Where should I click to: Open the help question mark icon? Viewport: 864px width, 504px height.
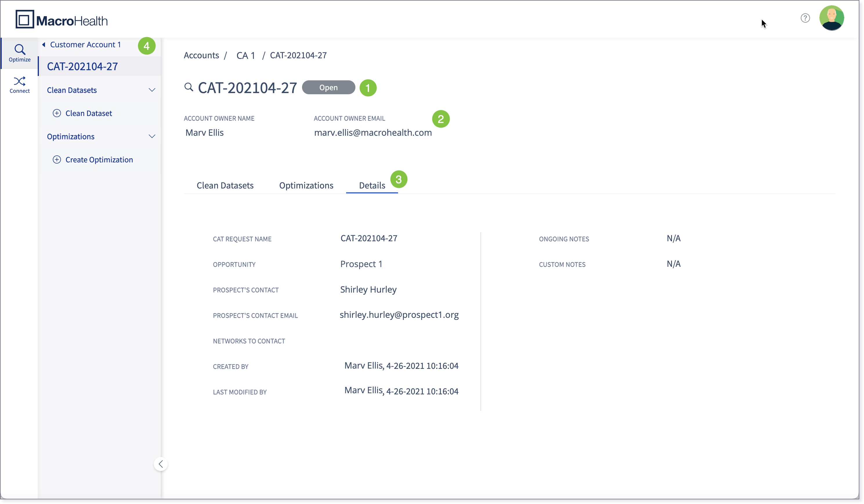pyautogui.click(x=805, y=18)
